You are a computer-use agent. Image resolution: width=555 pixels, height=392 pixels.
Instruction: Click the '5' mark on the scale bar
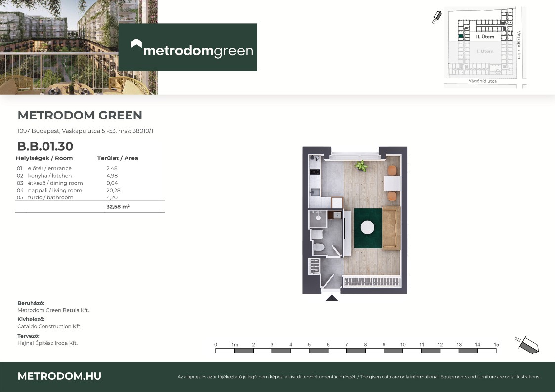309,344
